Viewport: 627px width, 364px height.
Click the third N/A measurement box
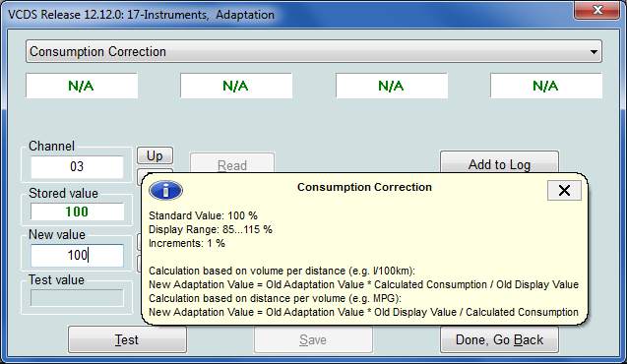point(392,86)
